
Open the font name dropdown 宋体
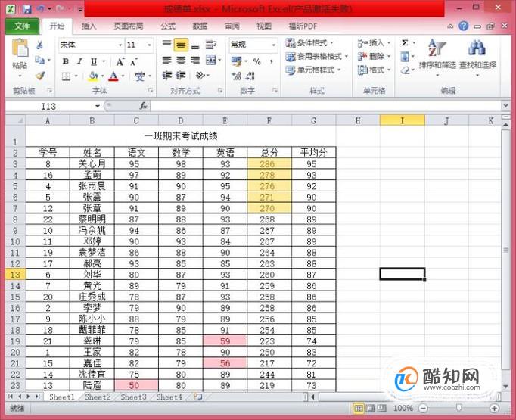click(x=120, y=45)
